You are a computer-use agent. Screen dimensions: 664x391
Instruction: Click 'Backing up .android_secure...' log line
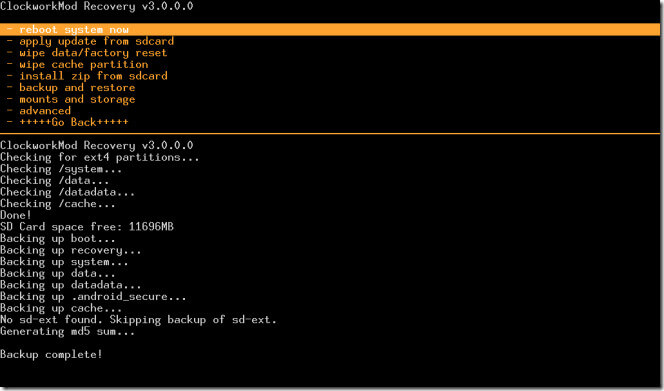(93, 296)
